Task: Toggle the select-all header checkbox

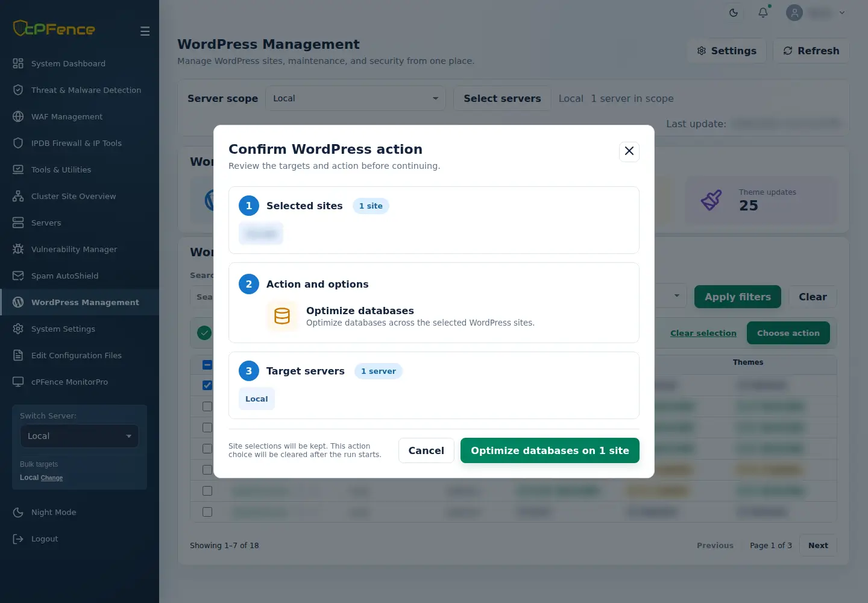Action: pyautogui.click(x=207, y=365)
